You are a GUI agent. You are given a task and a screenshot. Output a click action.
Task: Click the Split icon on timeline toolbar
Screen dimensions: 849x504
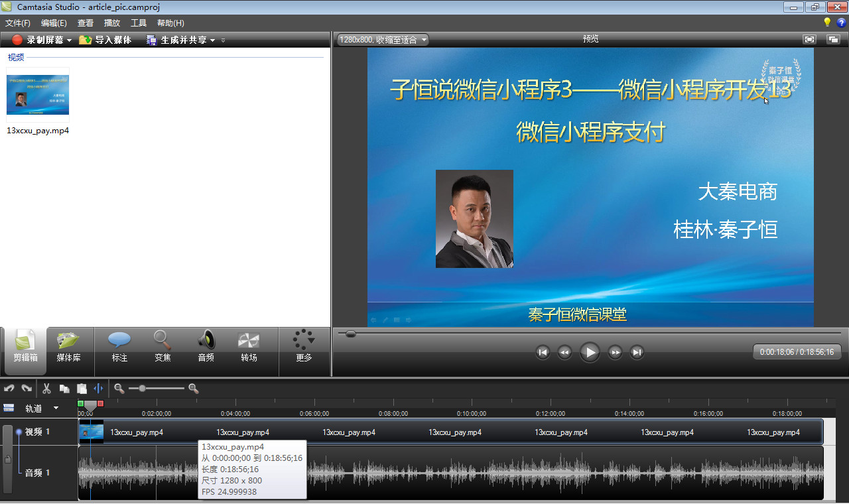point(99,389)
